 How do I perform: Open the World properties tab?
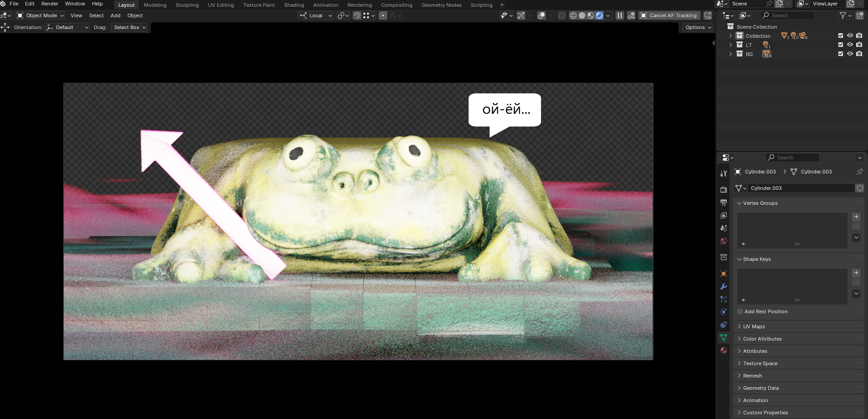pos(724,241)
